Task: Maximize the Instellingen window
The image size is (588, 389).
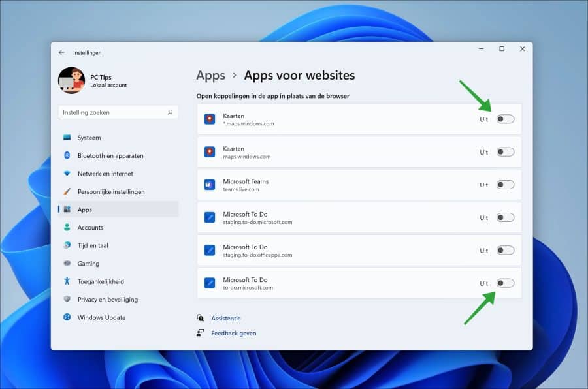Action: click(x=502, y=49)
